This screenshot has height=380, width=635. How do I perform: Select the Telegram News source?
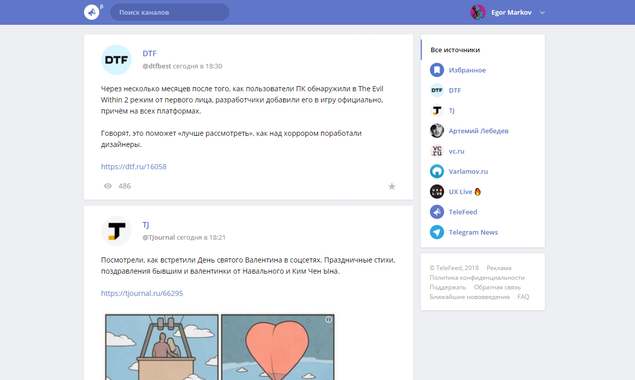473,232
